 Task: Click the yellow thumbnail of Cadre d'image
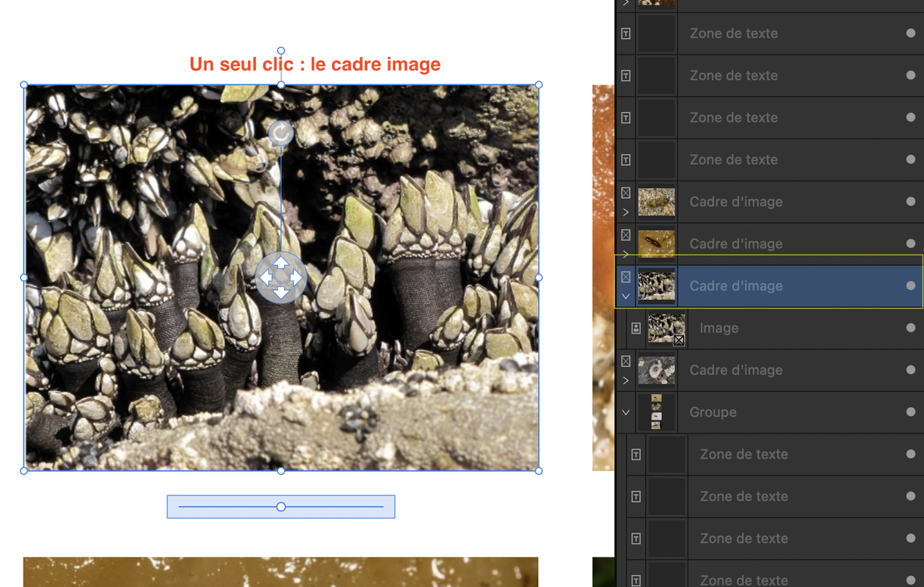pos(656,244)
